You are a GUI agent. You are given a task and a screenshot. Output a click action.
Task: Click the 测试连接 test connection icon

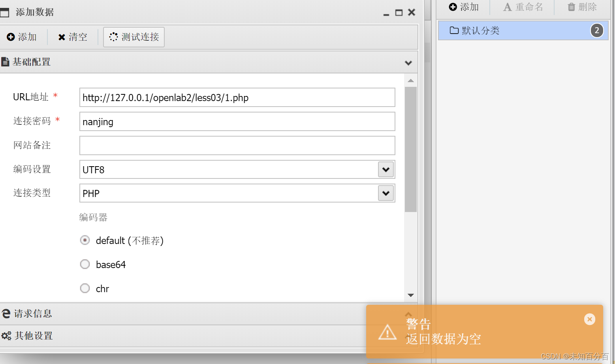click(x=113, y=37)
